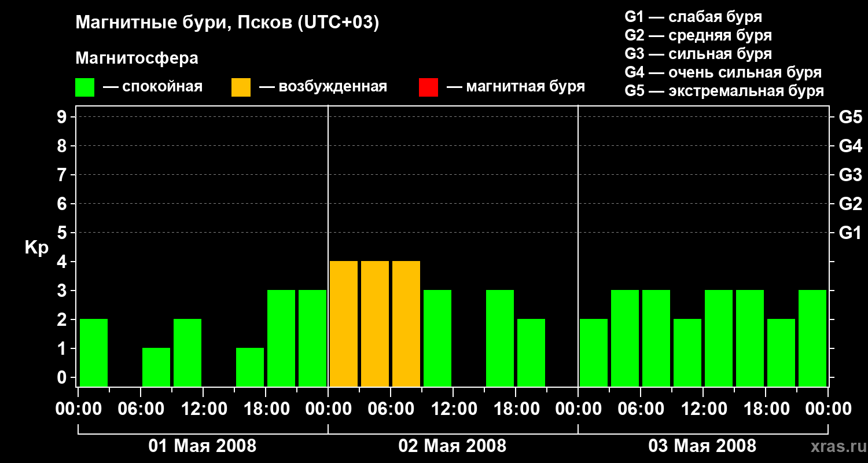Click the G1 tick label on right axis
The width and height of the screenshot is (868, 463).
[x=851, y=233]
